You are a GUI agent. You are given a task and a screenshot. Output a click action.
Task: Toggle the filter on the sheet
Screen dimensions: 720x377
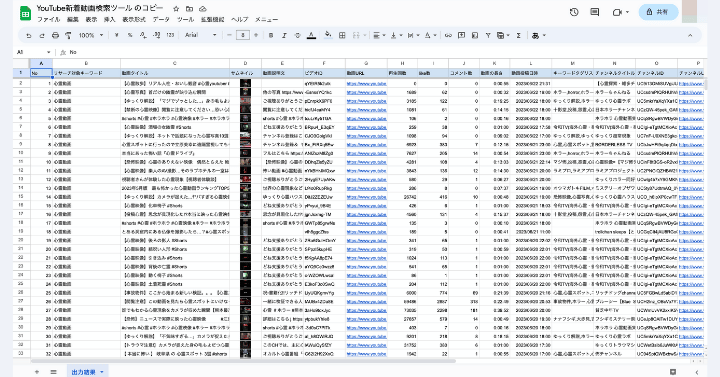coord(488,35)
